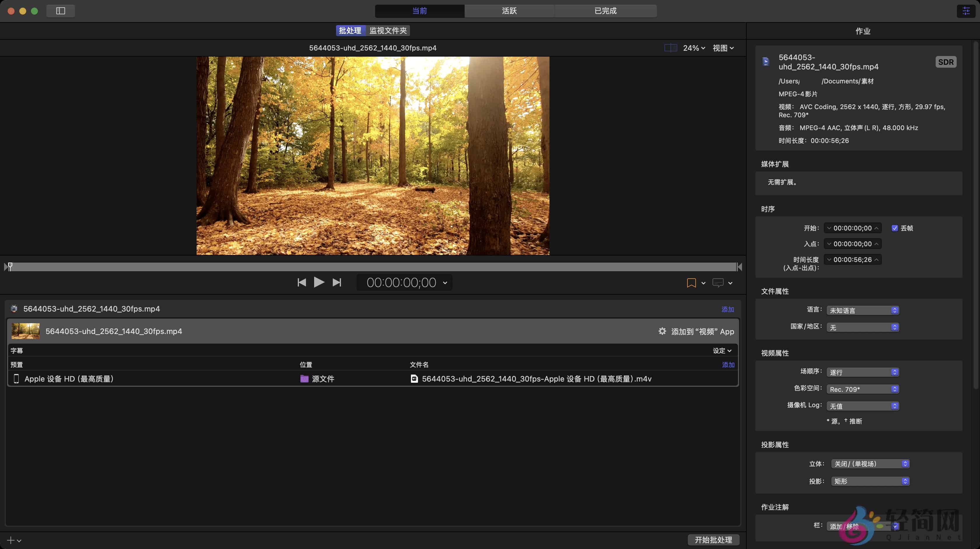Click the 添加 link on the preset header
The width and height of the screenshot is (980, 549).
point(727,364)
